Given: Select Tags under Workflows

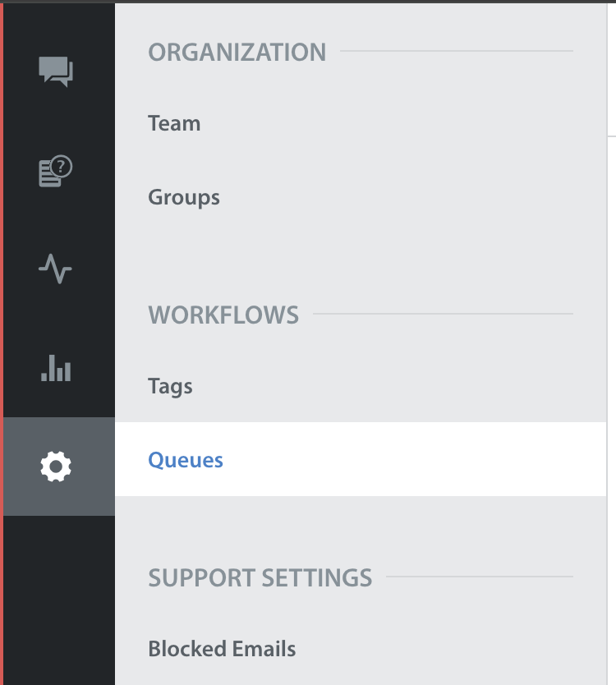Looking at the screenshot, I should tap(170, 387).
